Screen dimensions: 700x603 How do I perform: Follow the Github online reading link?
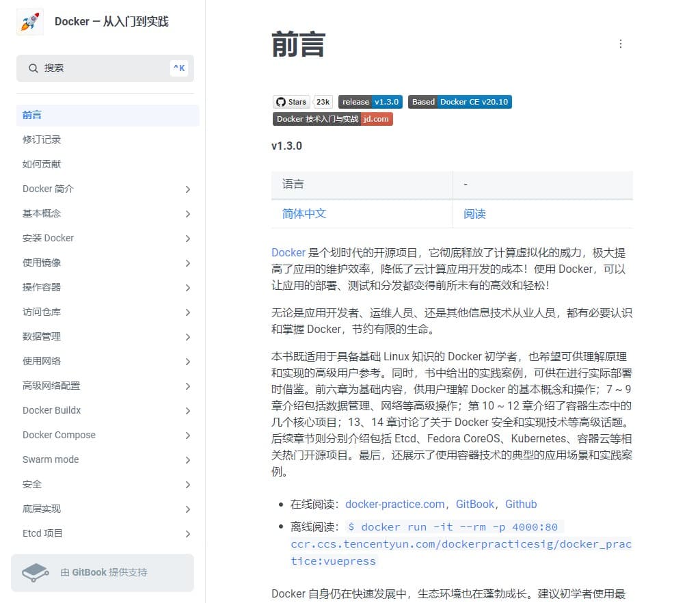coord(521,504)
